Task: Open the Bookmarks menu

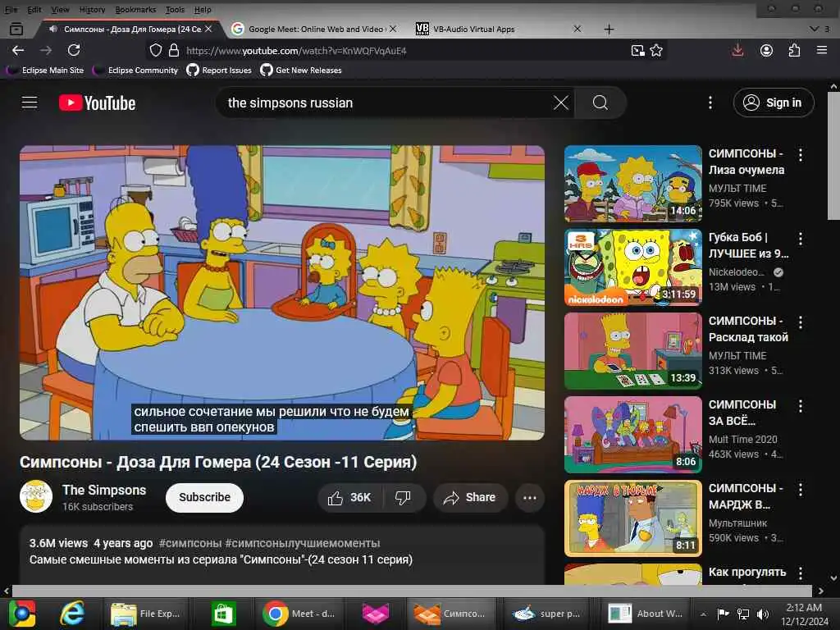Action: [135, 9]
